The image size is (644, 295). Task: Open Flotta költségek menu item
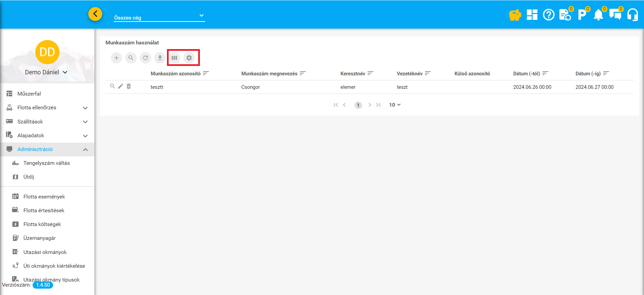pyautogui.click(x=42, y=224)
